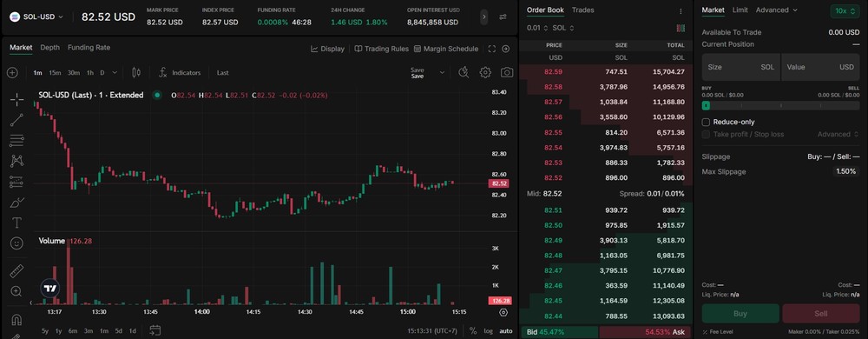Open the Advanced order types dropdown
This screenshot has width=868, height=339.
776,10
